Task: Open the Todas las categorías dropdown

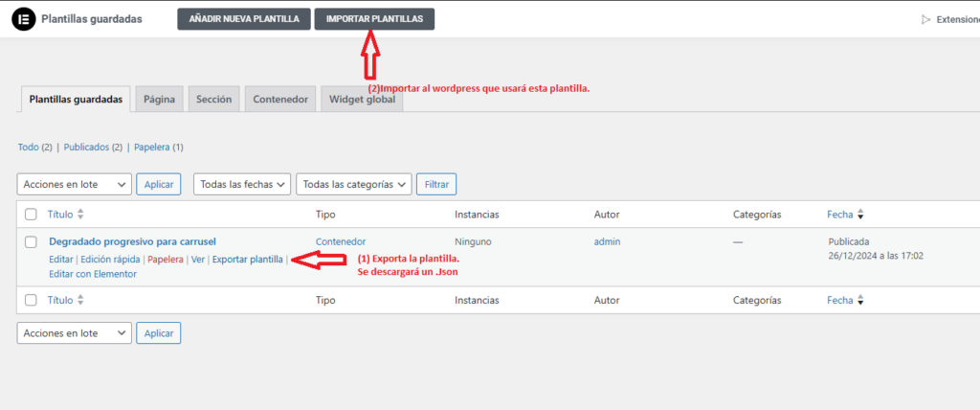Action: 354,184
